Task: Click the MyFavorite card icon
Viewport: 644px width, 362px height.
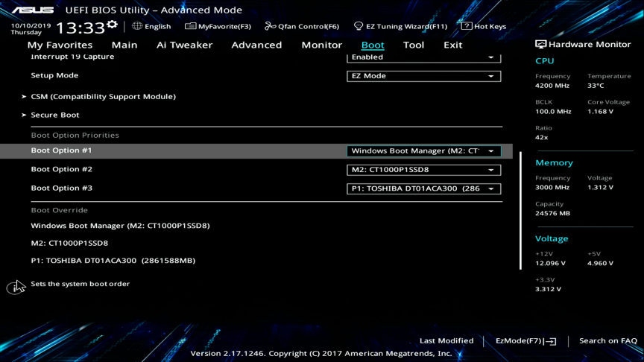Action: pyautogui.click(x=190, y=26)
